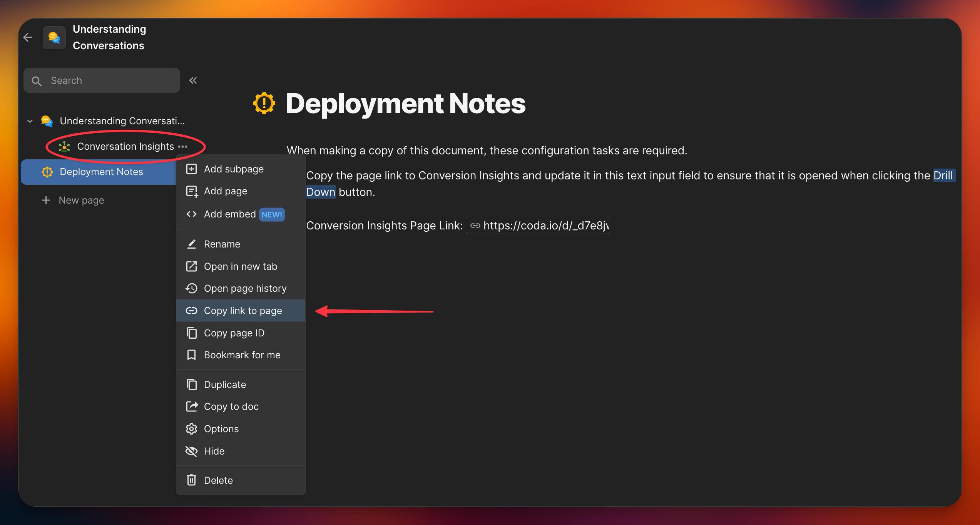The image size is (980, 525).
Task: Select Duplicate in the menu
Action: click(241, 385)
